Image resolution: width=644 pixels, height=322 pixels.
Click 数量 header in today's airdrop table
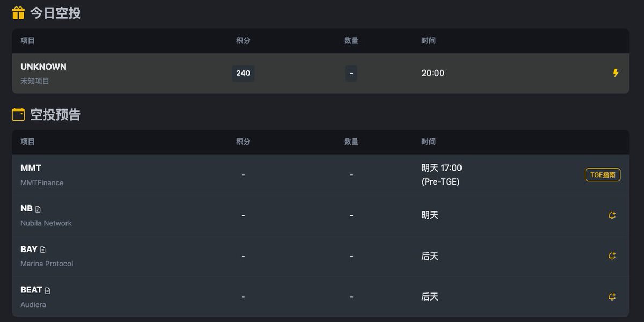coord(351,41)
